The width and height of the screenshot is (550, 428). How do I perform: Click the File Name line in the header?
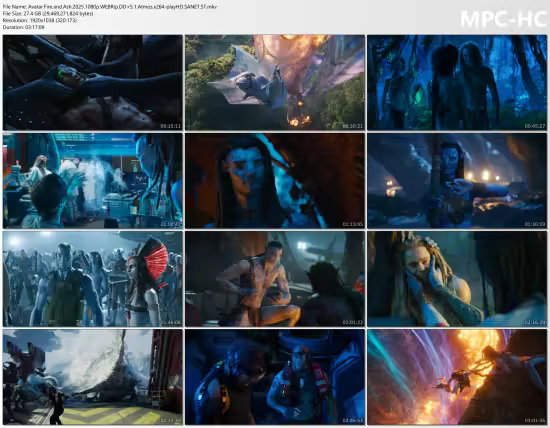pos(110,7)
